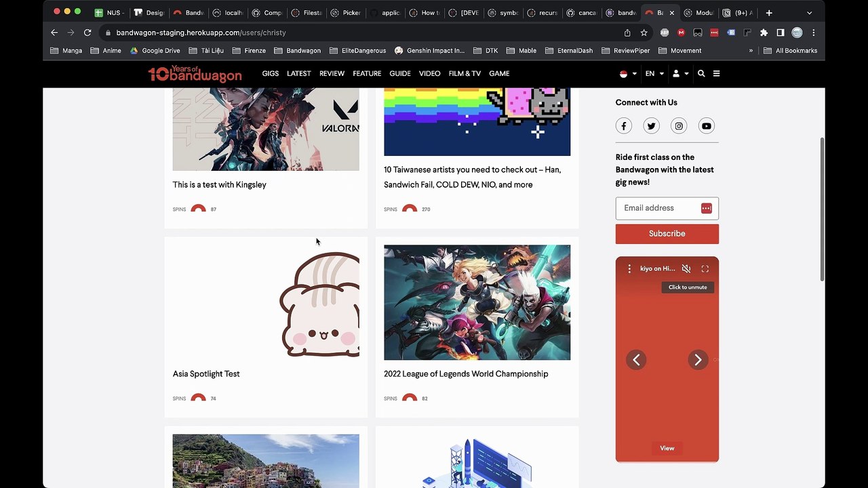Switch to the Filestack browser tab

coord(306,13)
